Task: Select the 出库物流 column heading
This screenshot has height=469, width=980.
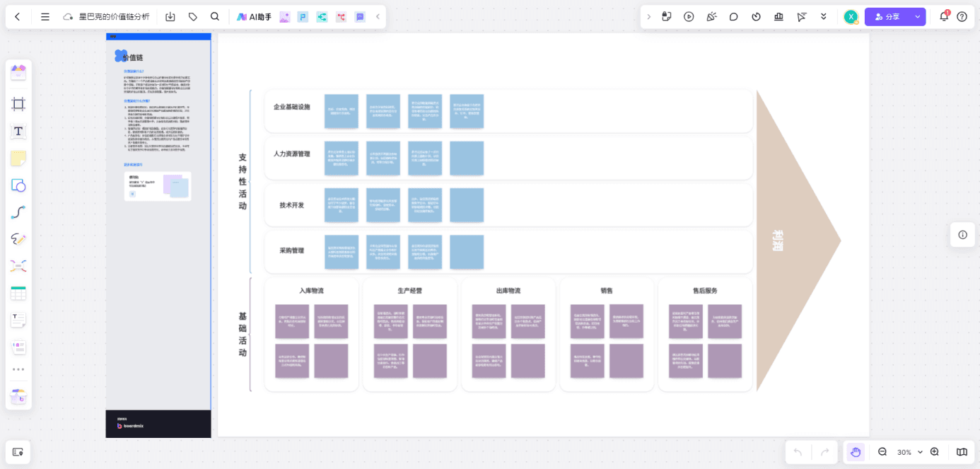Action: (x=508, y=291)
